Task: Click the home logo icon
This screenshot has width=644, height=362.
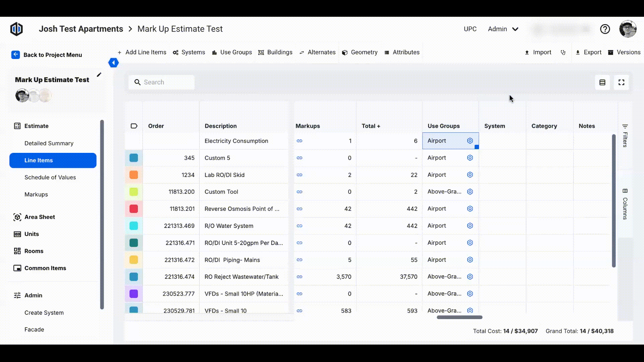Action: [x=16, y=29]
